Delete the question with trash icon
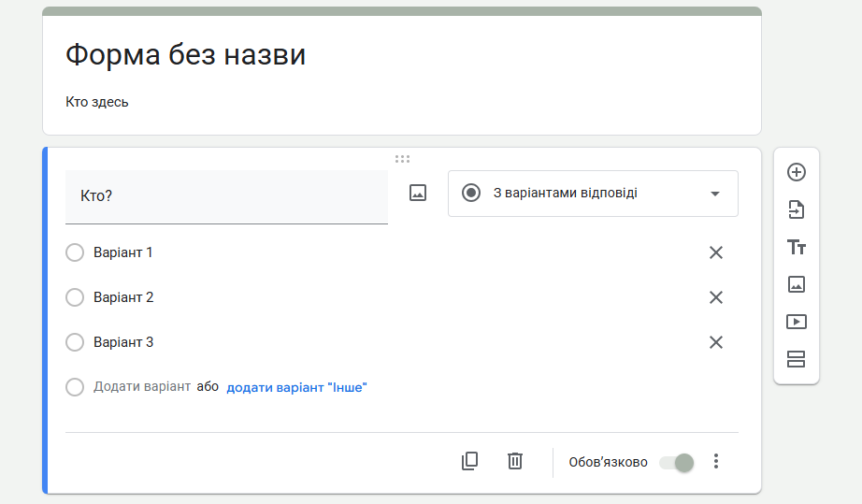The image size is (862, 504). pos(514,461)
